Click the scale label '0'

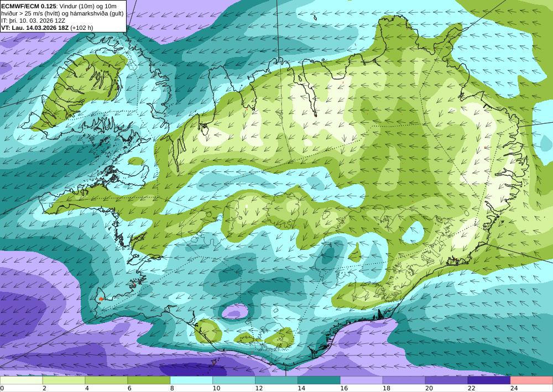[2, 388]
